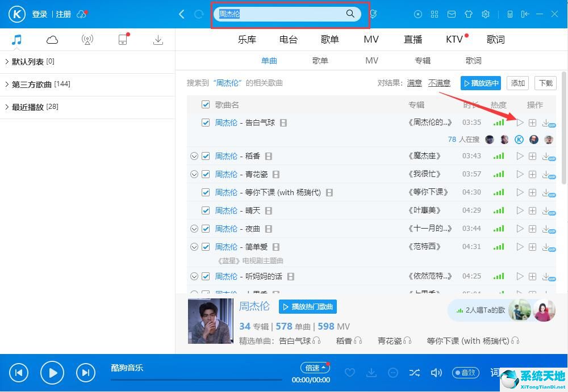Open the 电台 section in top navigation
The image size is (568, 392).
[x=289, y=39]
